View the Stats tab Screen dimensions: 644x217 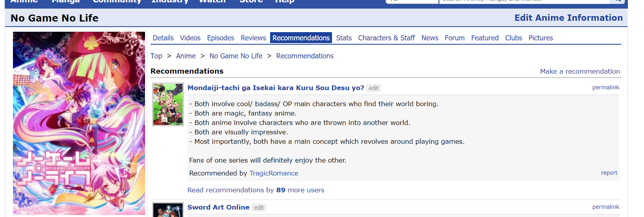tap(344, 38)
